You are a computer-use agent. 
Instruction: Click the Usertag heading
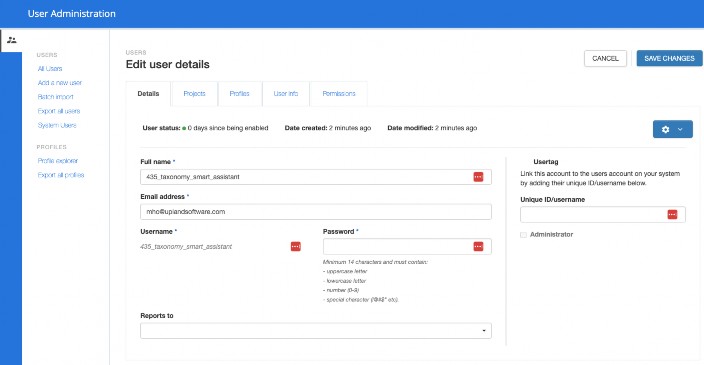[x=546, y=162]
